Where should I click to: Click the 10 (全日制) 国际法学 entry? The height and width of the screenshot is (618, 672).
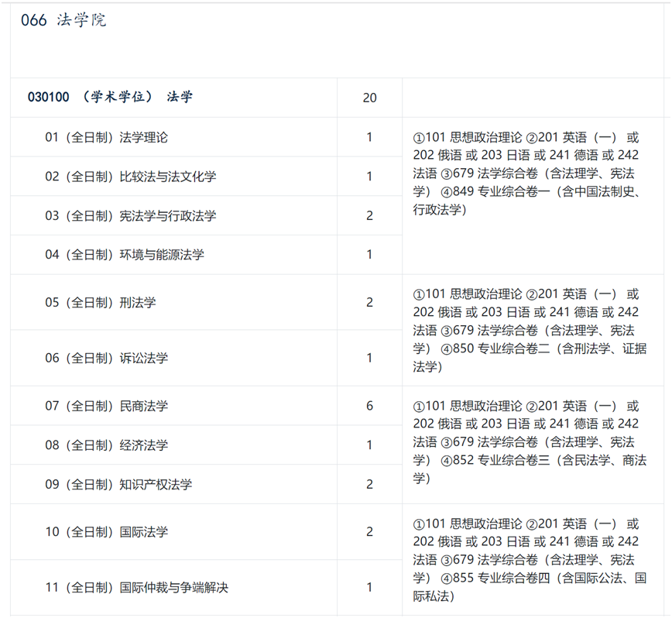click(x=106, y=532)
